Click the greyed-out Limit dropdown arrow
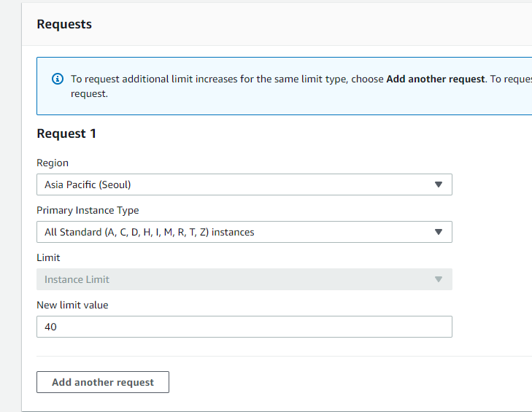This screenshot has height=412, width=532. click(x=439, y=279)
